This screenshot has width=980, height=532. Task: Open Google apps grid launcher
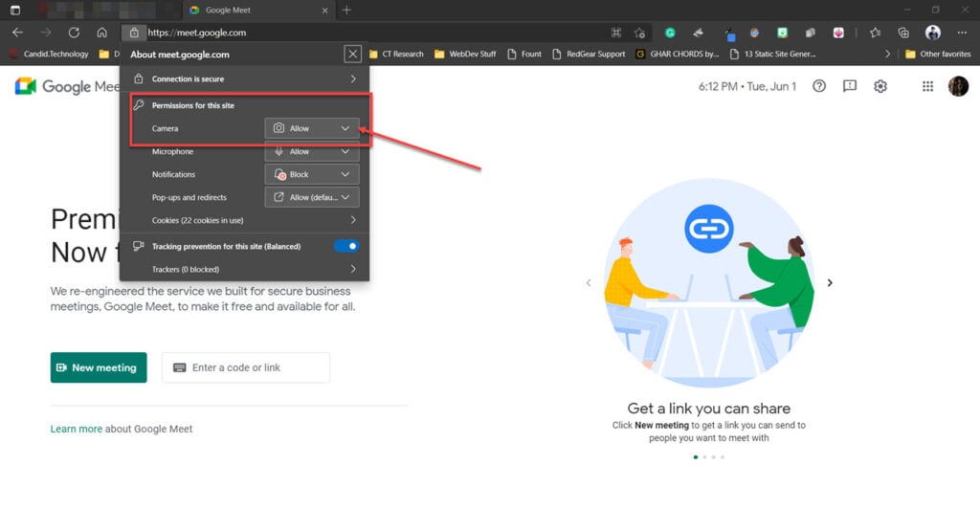(x=927, y=86)
